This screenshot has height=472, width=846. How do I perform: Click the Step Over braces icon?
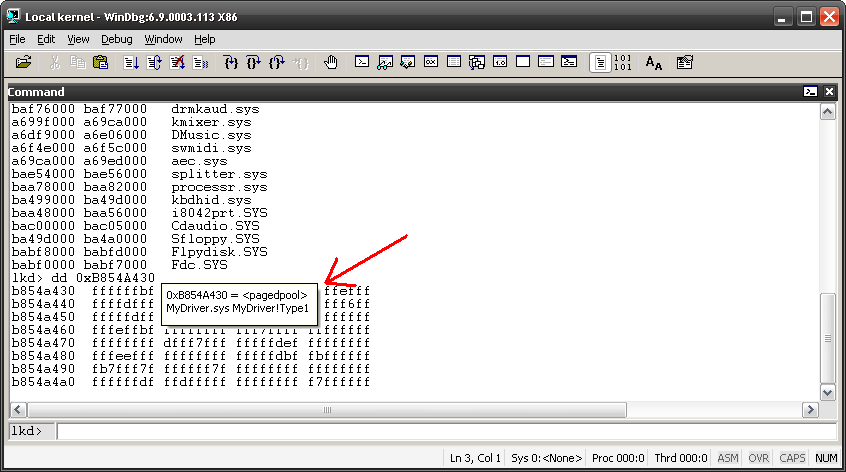[x=254, y=62]
